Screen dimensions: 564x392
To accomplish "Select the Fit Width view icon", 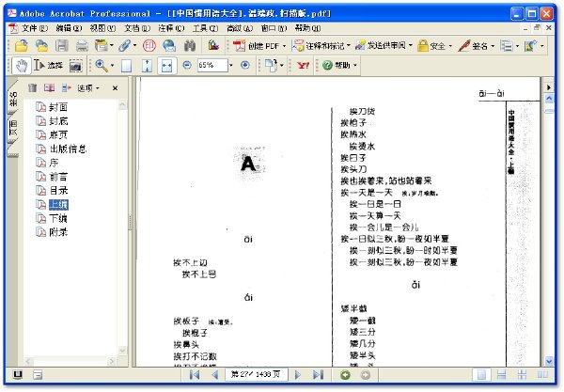I will coord(167,66).
